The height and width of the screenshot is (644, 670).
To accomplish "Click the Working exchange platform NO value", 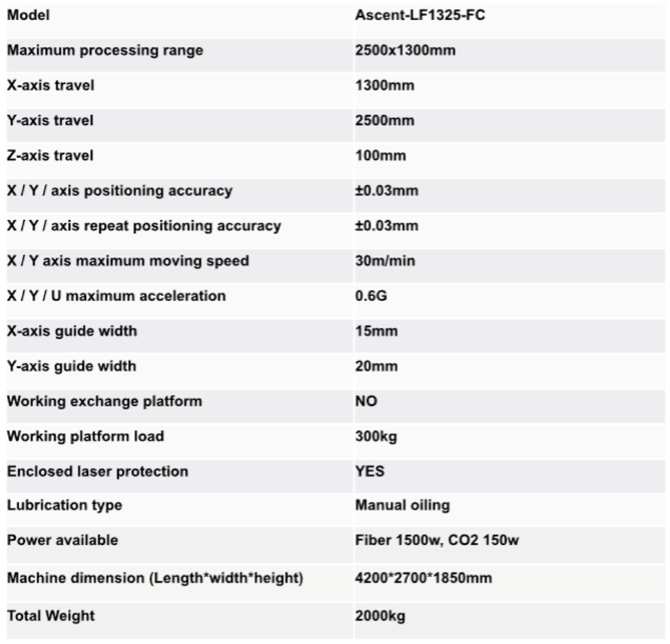I will pyautogui.click(x=366, y=401).
